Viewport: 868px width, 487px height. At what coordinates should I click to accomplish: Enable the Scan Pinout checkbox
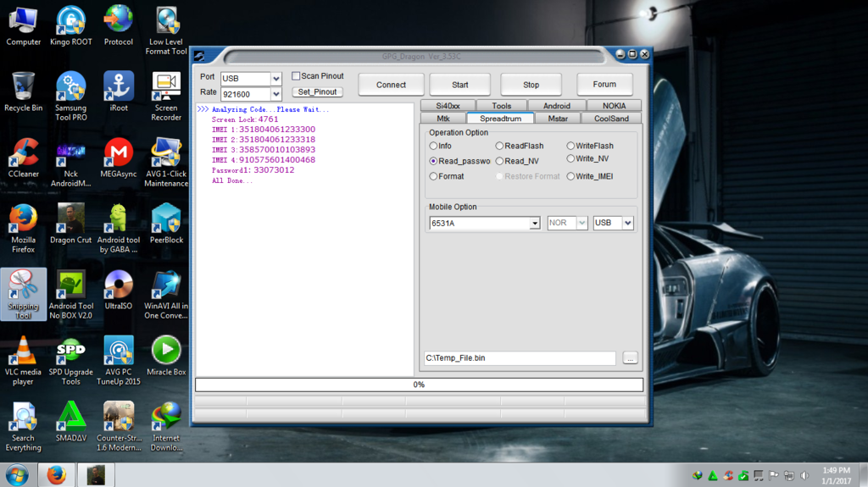coord(296,76)
